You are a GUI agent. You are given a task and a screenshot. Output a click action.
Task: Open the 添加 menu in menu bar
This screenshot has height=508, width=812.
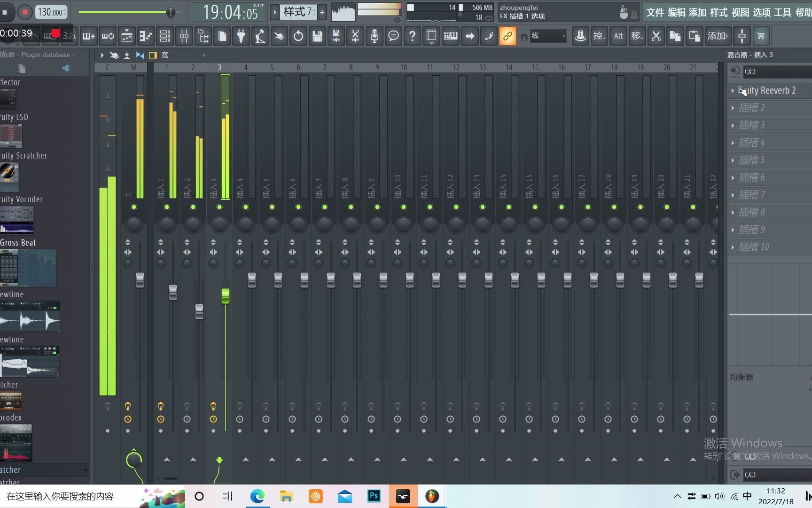pyautogui.click(x=698, y=13)
